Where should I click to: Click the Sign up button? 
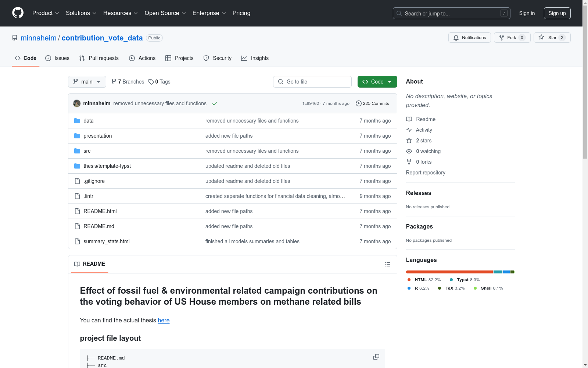click(557, 13)
